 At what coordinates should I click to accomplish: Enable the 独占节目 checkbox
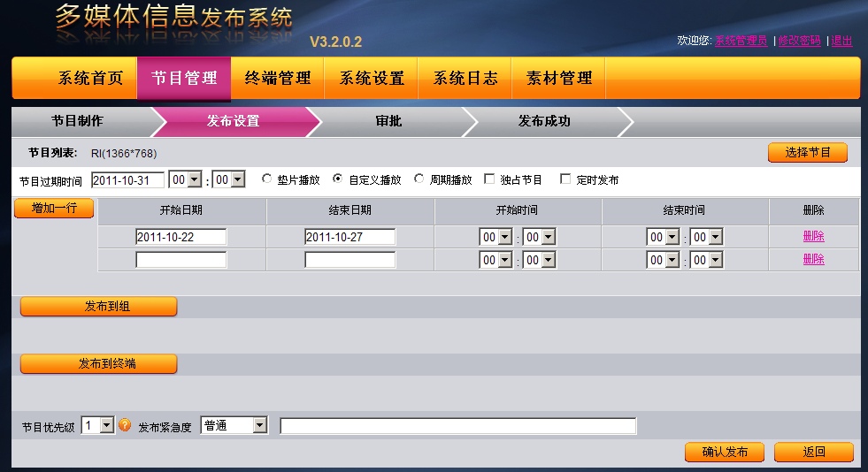[x=490, y=179]
